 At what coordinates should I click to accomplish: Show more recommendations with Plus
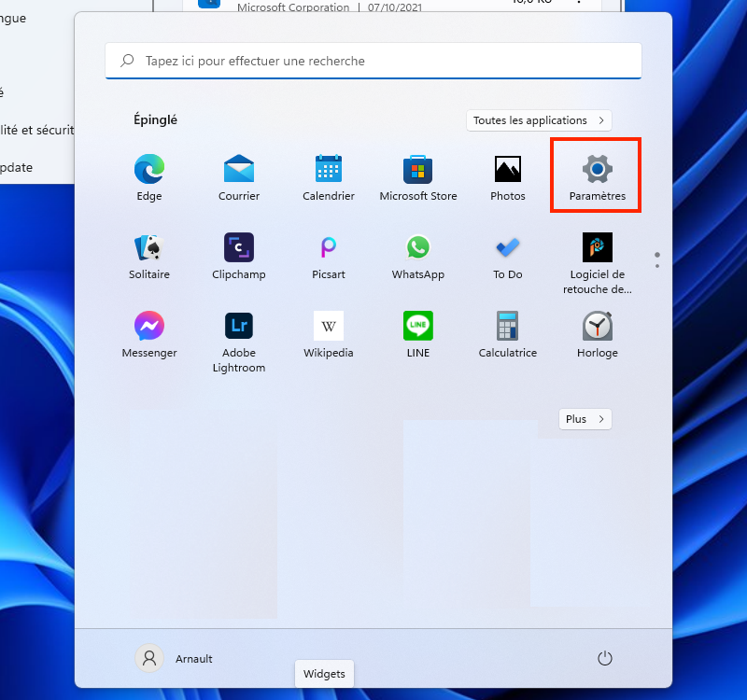pyautogui.click(x=585, y=419)
